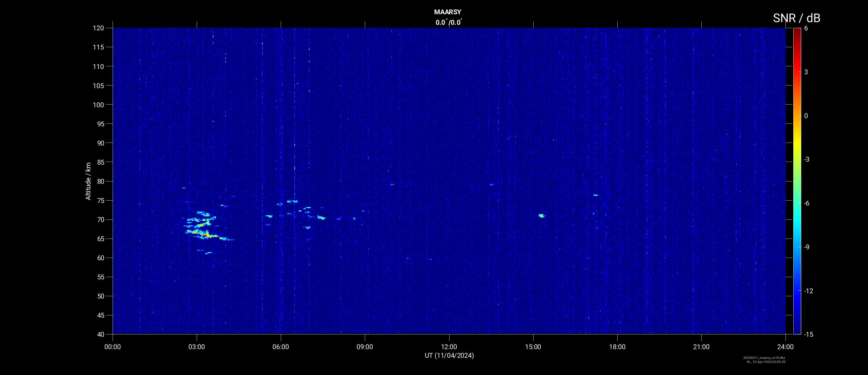The width and height of the screenshot is (868, 375).
Task: Click the 75 altitude tick label
Action: (x=100, y=200)
